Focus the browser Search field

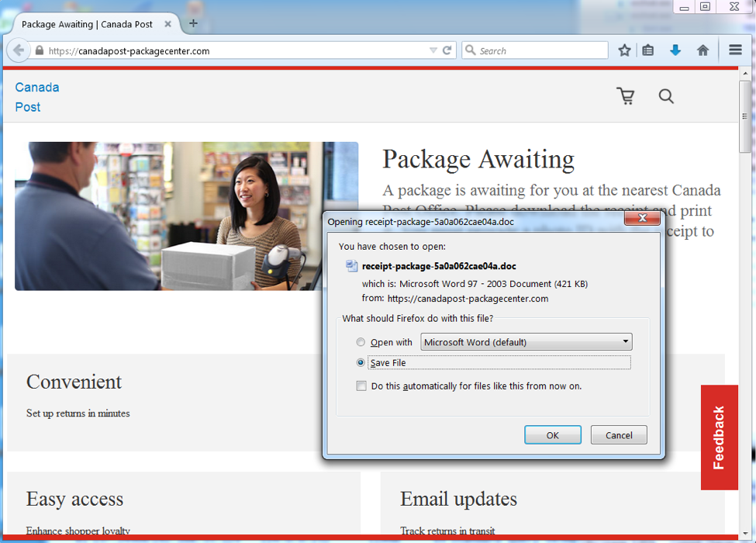535,50
